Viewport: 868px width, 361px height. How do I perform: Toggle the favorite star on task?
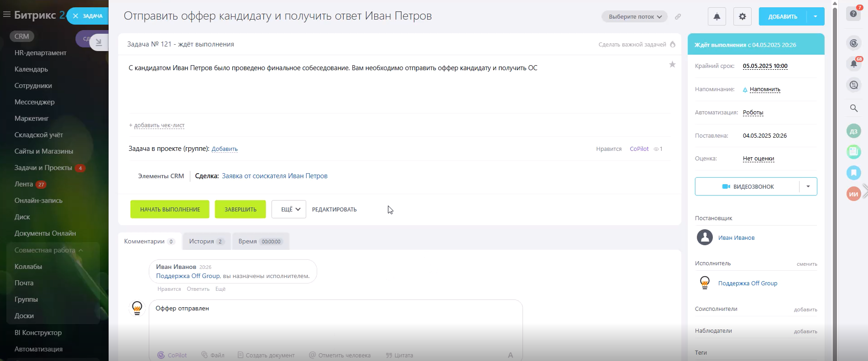tap(672, 65)
